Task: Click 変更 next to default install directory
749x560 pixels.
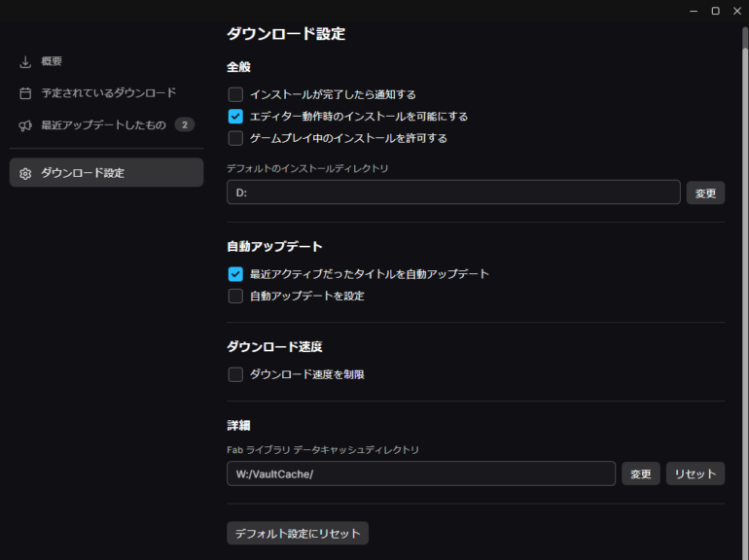Action: tap(705, 192)
